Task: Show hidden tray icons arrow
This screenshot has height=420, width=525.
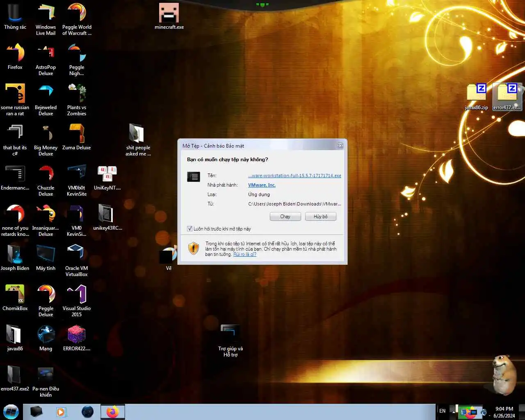Action: click(454, 411)
